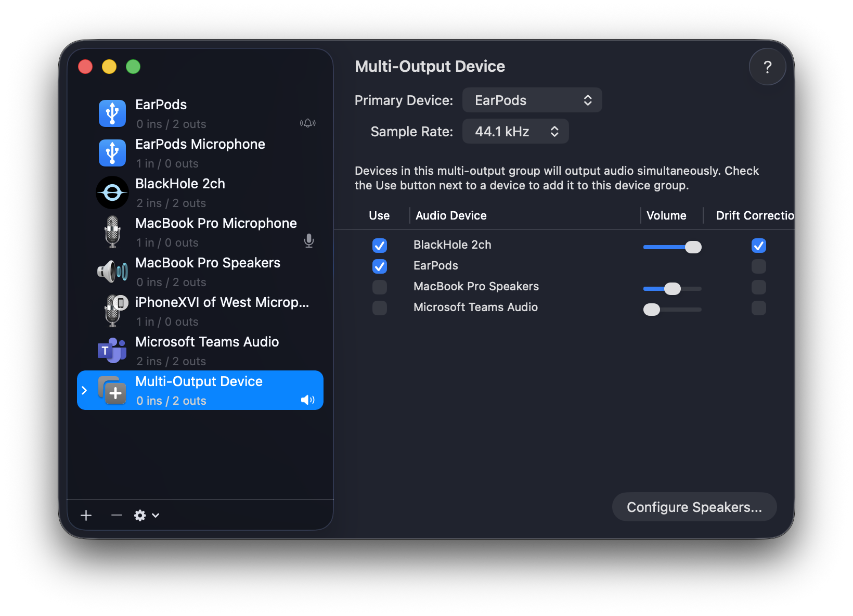Select the BlackHole 2ch device icon
853x616 pixels.
112,192
